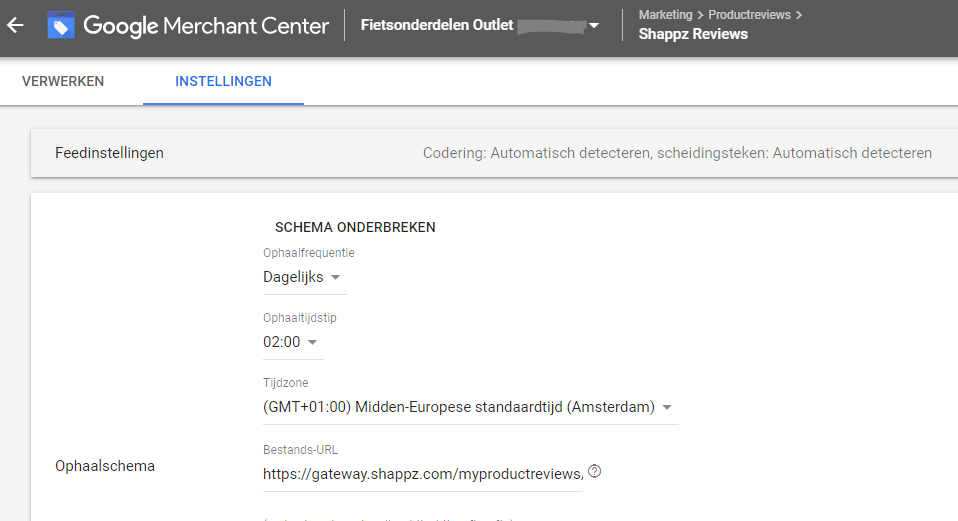Click the Bestands-URL input field
958x521 pixels.
tap(423, 474)
